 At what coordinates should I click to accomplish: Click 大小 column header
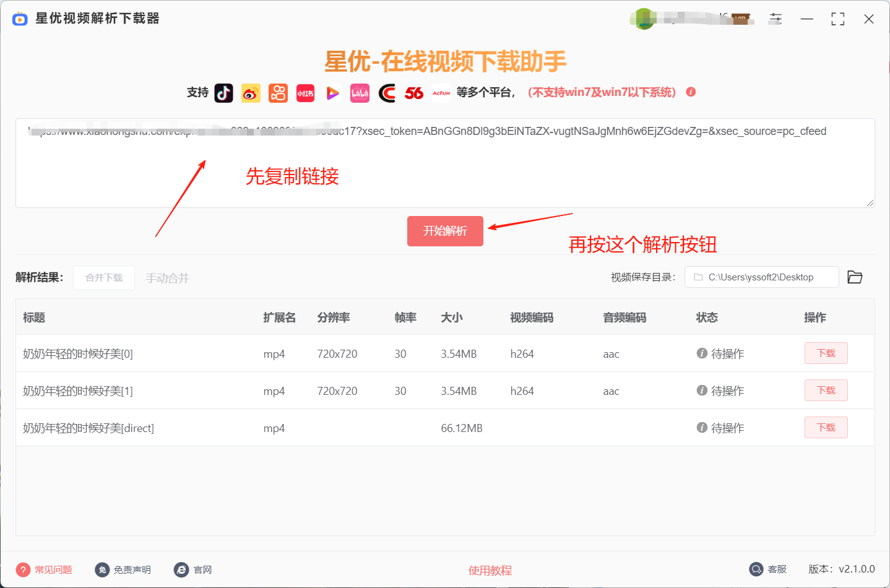pyautogui.click(x=452, y=318)
